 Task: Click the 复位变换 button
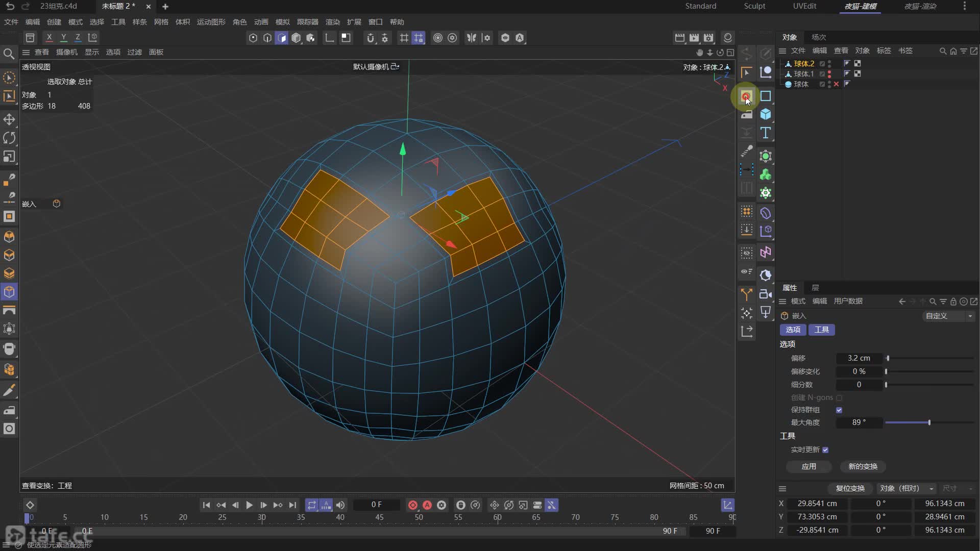(x=850, y=489)
